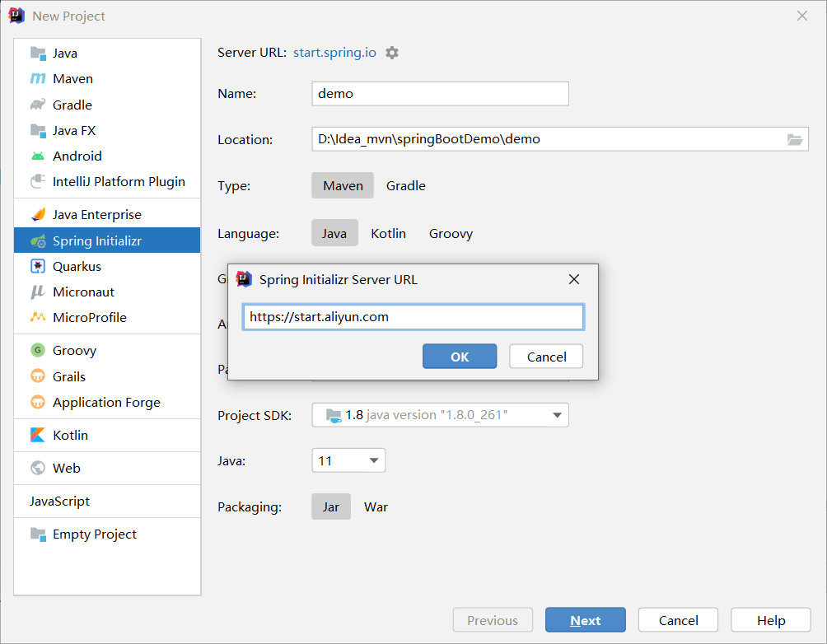The image size is (827, 644).
Task: Click the Java project type icon
Action: pos(38,54)
